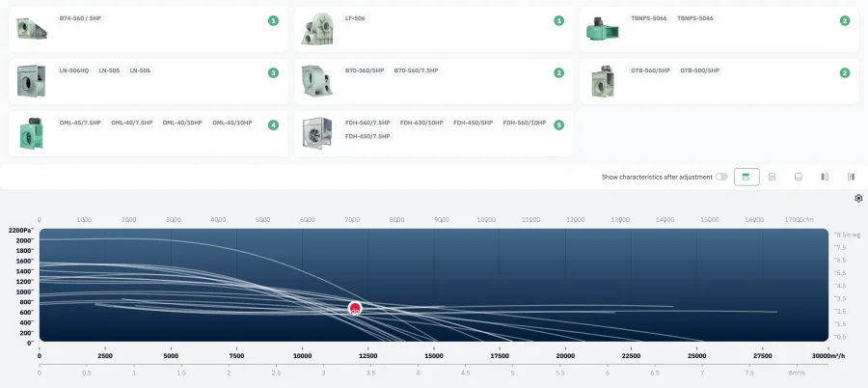The image size is (868, 388).
Task: Click the 2200Pa pressure axis label
Action: pos(20,230)
